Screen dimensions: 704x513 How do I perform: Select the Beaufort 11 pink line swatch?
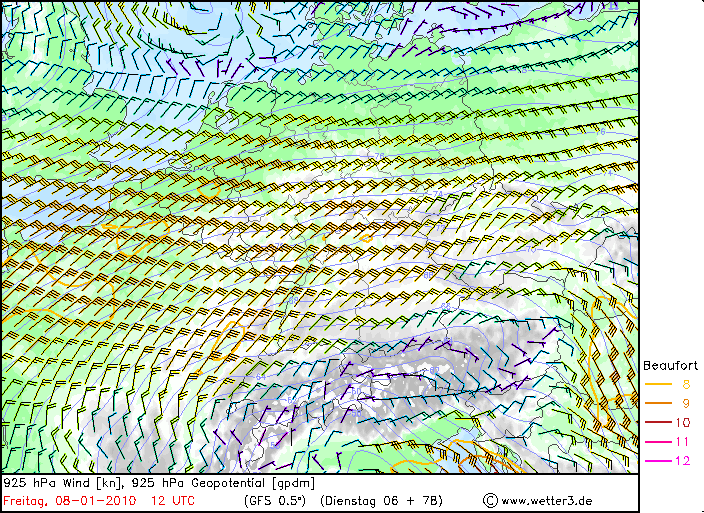tap(659, 441)
